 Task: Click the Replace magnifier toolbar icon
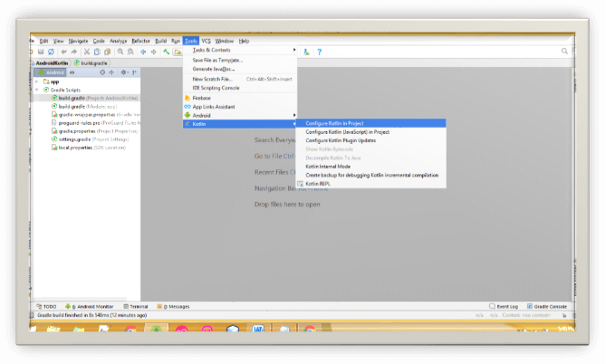[130, 52]
